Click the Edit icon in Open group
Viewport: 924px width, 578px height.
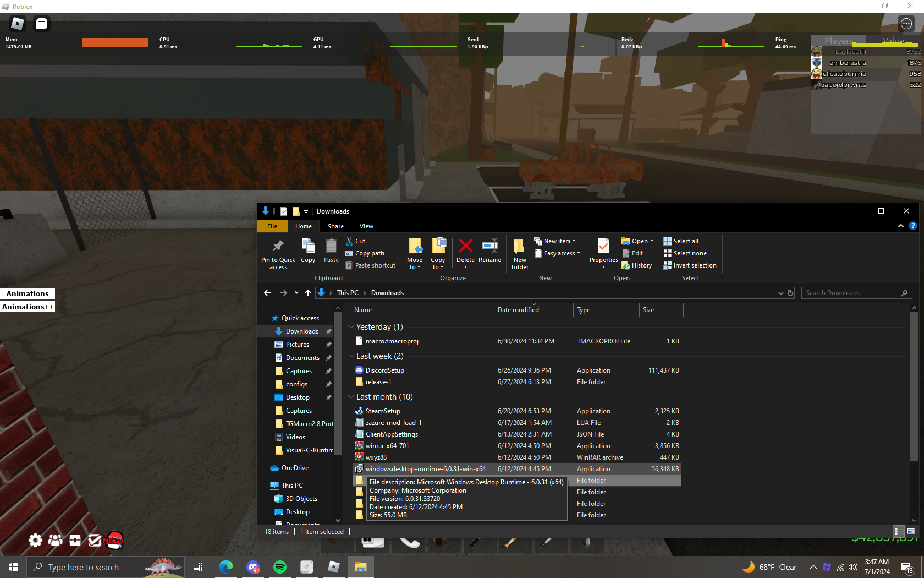click(632, 253)
